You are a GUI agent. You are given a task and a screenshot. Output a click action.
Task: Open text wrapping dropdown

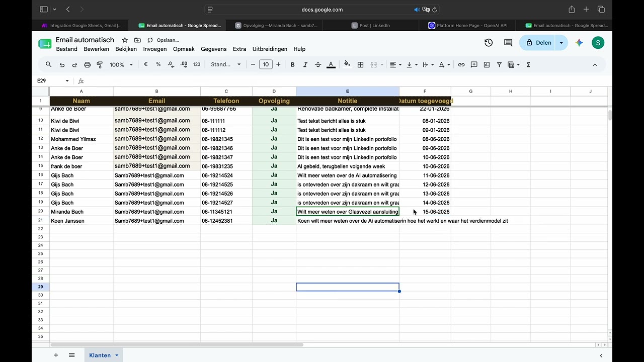click(428, 64)
